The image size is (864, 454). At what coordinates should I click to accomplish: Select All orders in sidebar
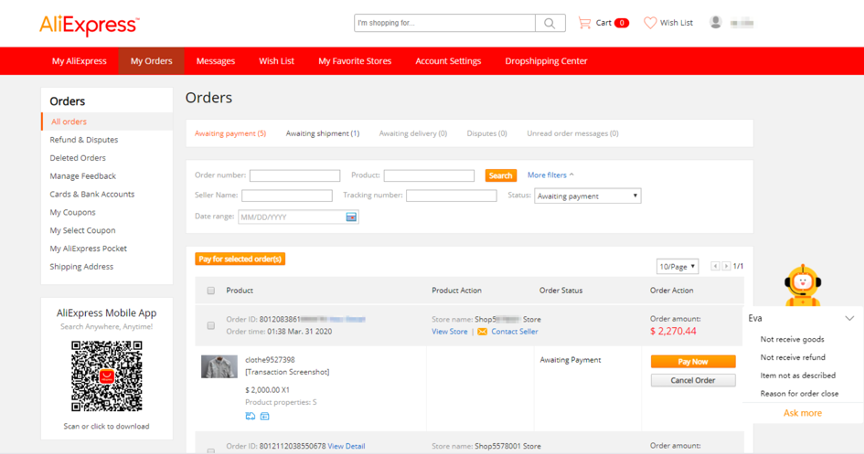pyautogui.click(x=69, y=122)
